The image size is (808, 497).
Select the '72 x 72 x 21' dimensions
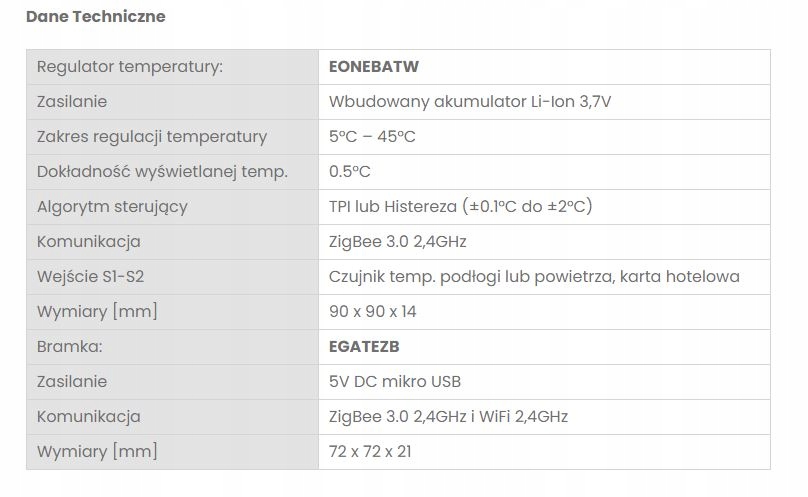click(370, 452)
